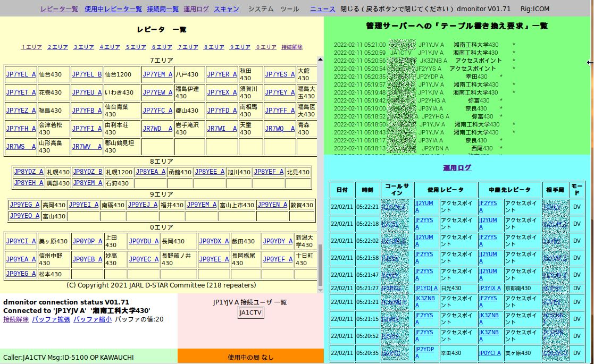
Task: Connect to repeater JR7WQ A
Action: click(x=280, y=128)
